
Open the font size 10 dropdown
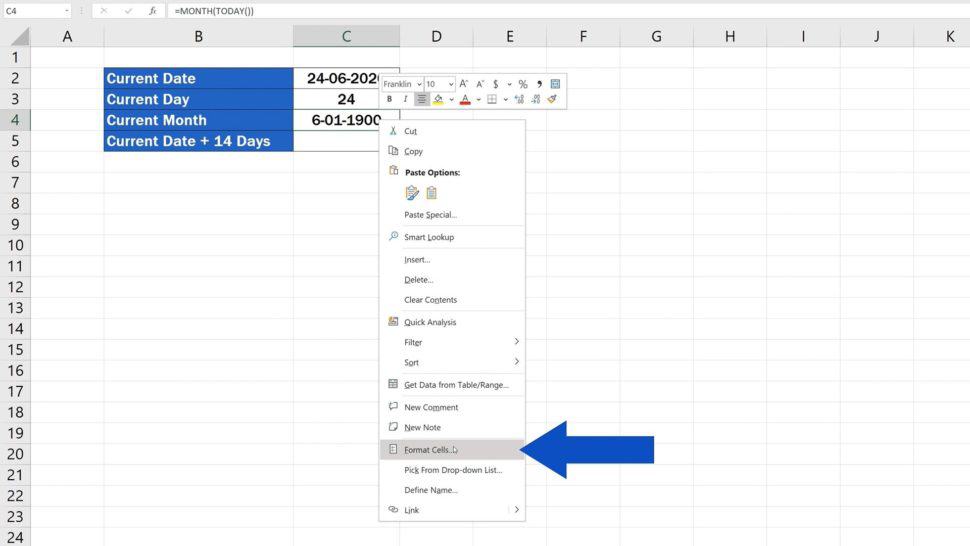[451, 84]
